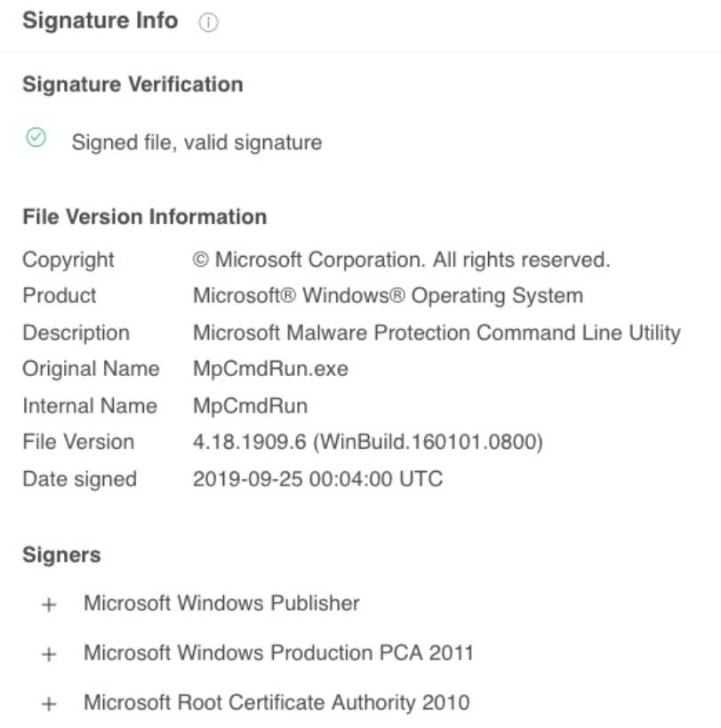Screen dimensions: 721x728
Task: Click the Microsoft Windows Production PCA 2011 text
Action: tap(278, 652)
